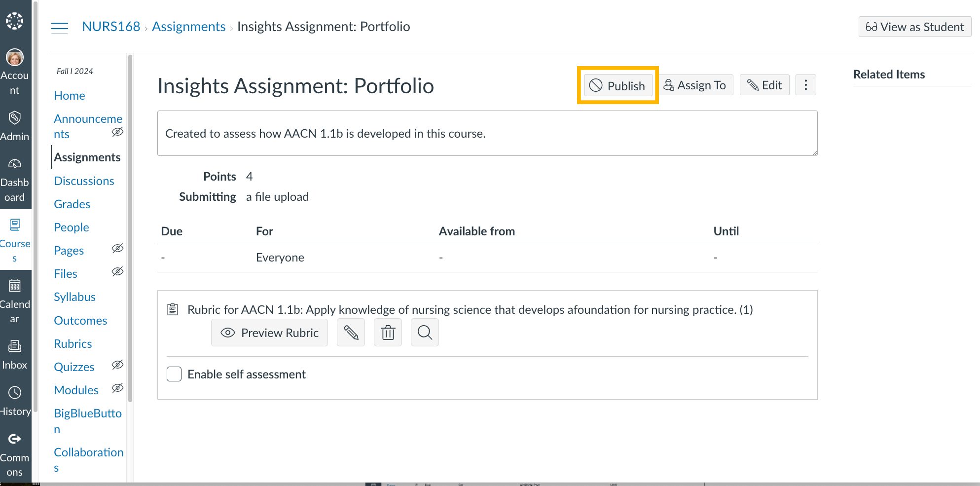Open the Commons icon

tap(15, 439)
